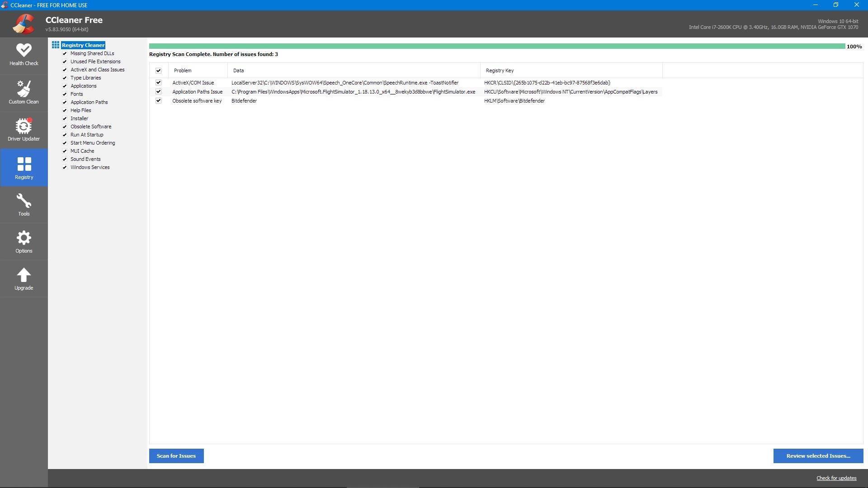Click the Scan for Issues button
868x488 pixels.
(176, 456)
